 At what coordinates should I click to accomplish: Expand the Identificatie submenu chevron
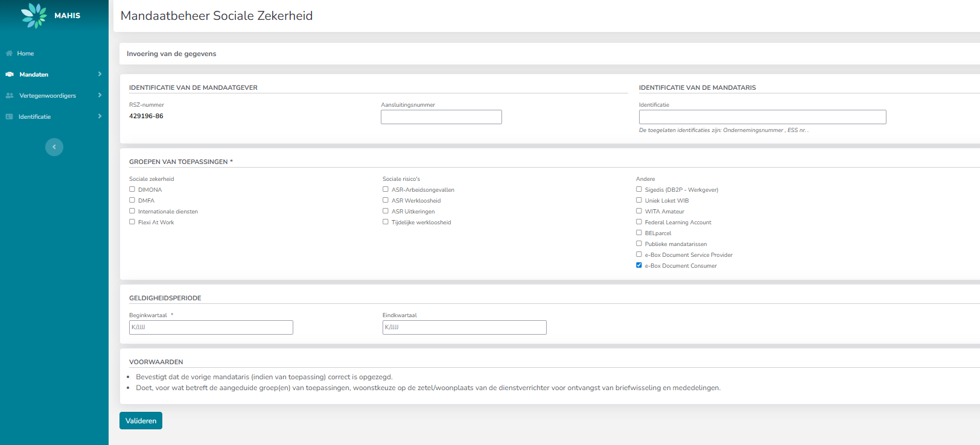[100, 116]
